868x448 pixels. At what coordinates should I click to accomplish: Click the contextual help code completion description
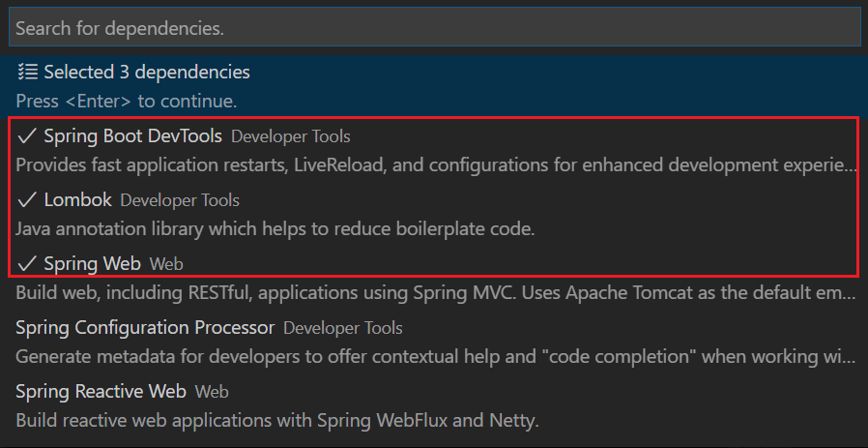pos(435,356)
